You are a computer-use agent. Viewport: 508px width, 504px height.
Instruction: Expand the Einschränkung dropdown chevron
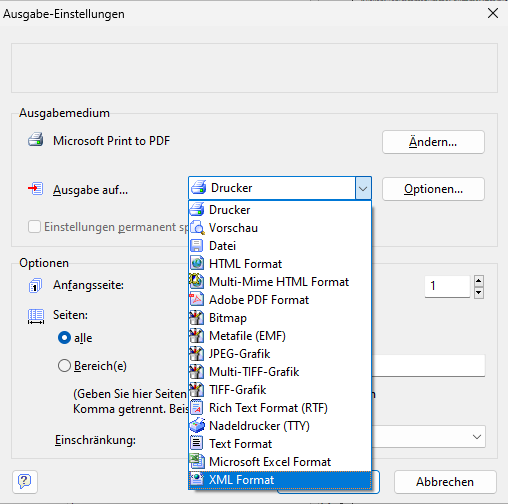477,437
